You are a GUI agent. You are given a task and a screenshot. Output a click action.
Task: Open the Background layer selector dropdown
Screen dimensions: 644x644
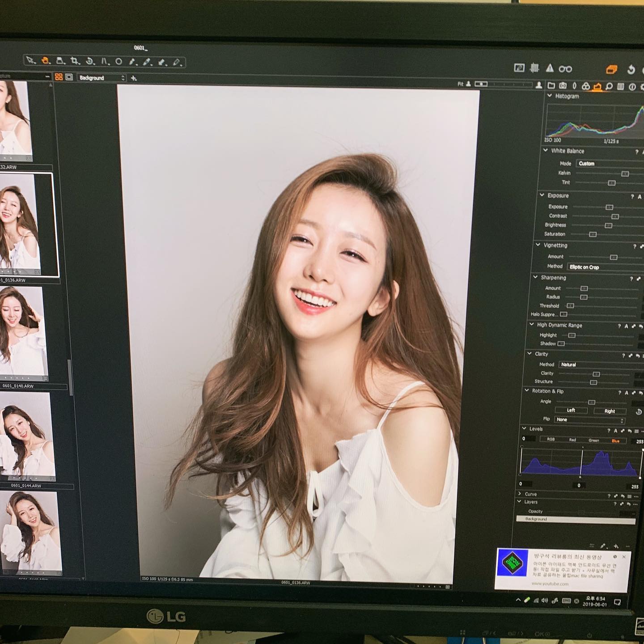(x=102, y=78)
